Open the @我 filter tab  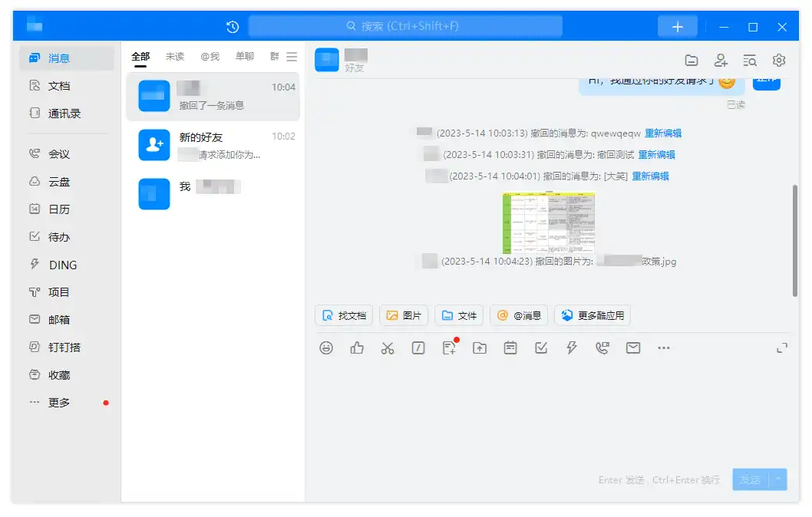tap(210, 56)
